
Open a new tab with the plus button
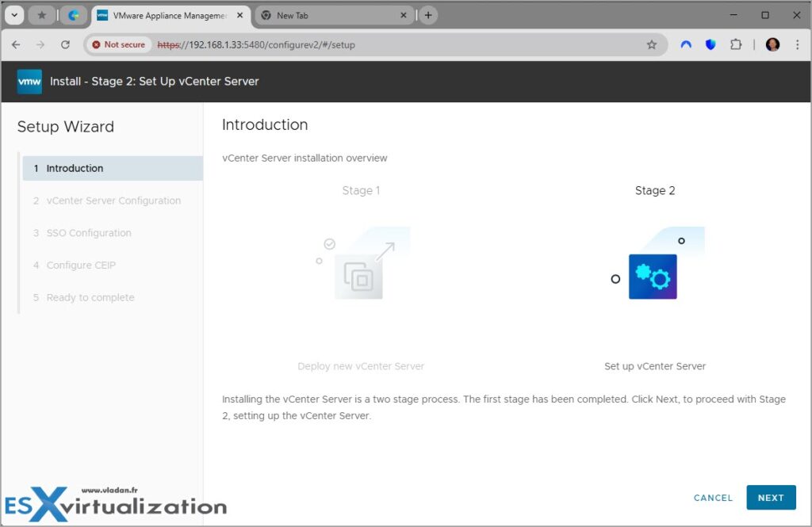430,14
